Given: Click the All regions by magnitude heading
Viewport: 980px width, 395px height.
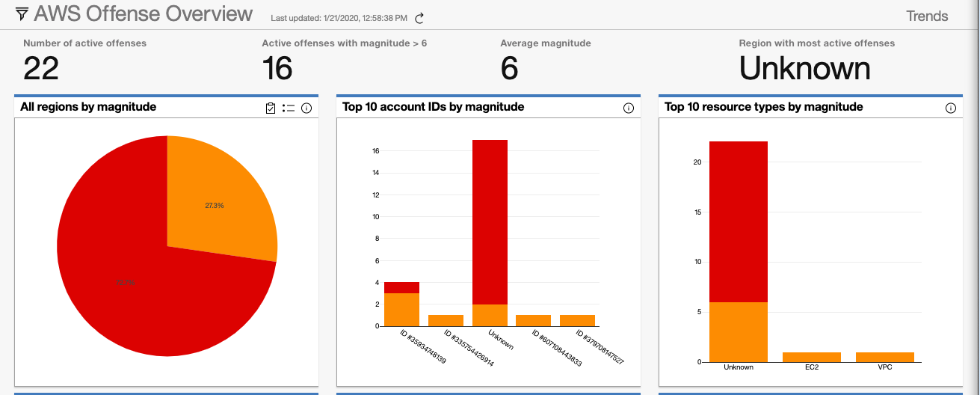Looking at the screenshot, I should tap(88, 107).
